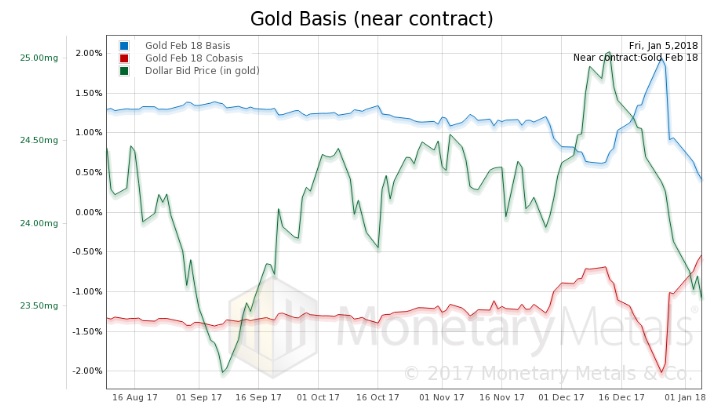Click the chart title Gold Basis (near contract)
The width and height of the screenshot is (716, 414).
coord(359,18)
